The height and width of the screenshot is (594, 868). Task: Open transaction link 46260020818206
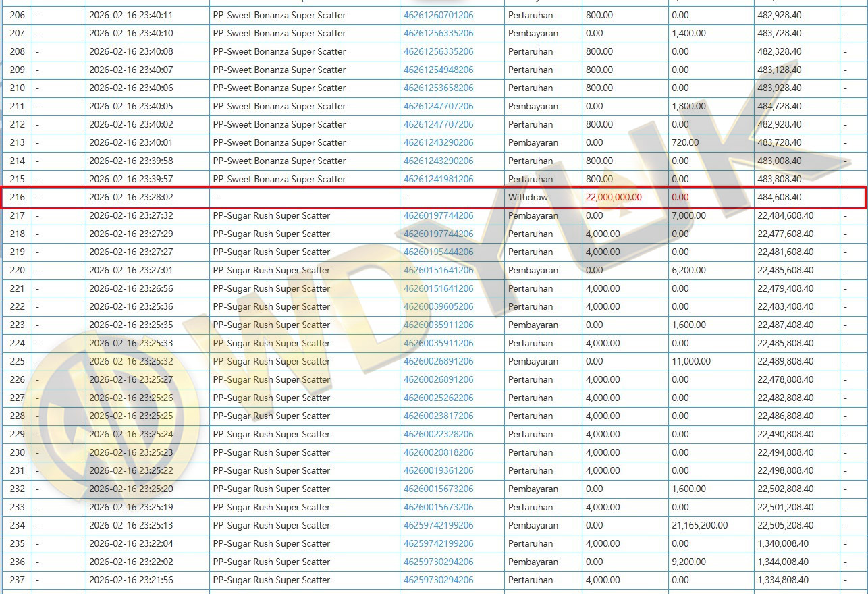coord(438,452)
